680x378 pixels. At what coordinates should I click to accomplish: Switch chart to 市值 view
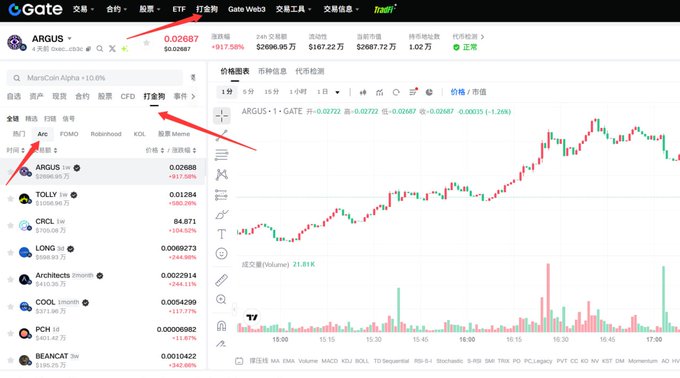(x=479, y=92)
